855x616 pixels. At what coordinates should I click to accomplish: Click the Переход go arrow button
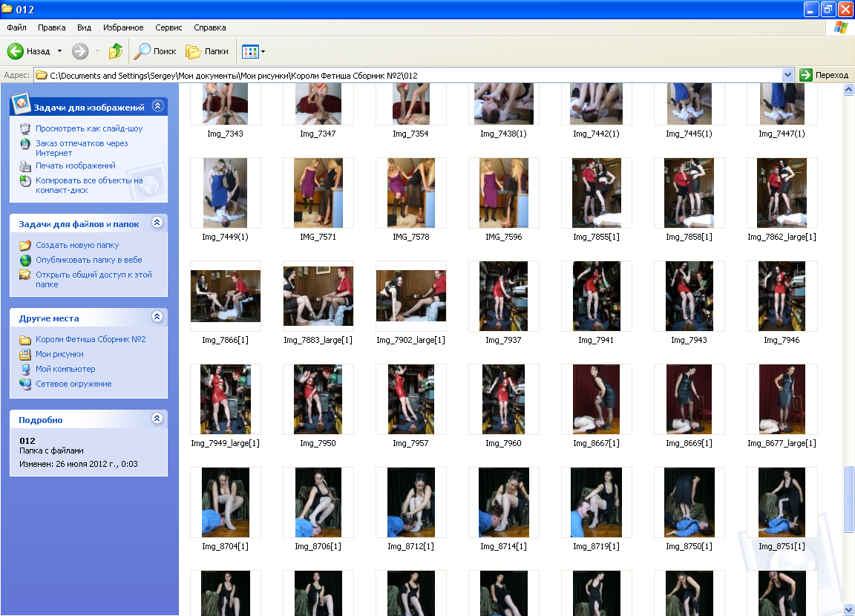coord(806,75)
